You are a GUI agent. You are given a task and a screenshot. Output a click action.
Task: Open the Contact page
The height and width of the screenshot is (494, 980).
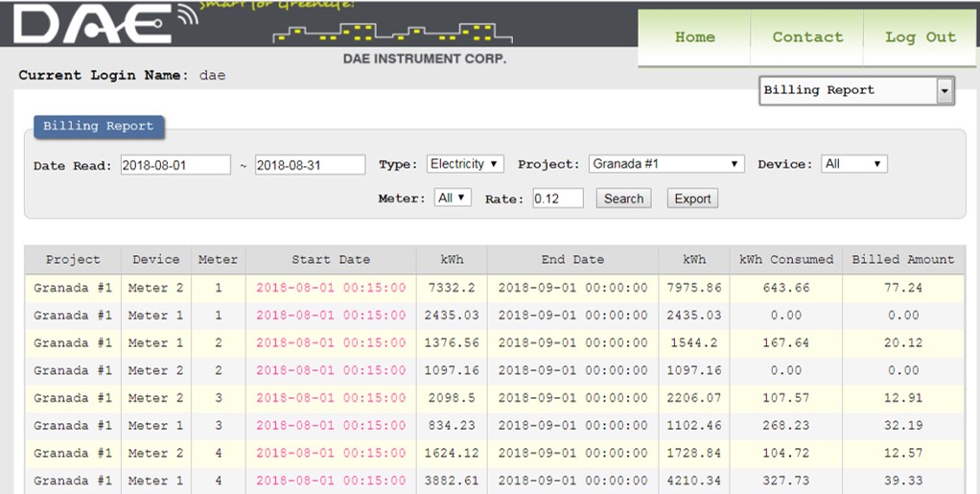806,36
